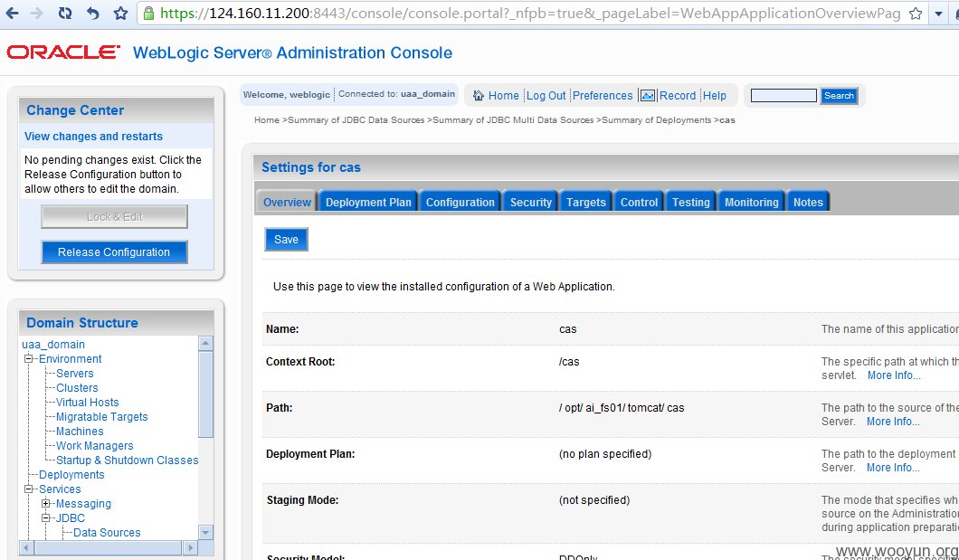The image size is (959, 560).
Task: Click Summary of JDBC Data Sources breadcrumb
Action: click(x=356, y=119)
